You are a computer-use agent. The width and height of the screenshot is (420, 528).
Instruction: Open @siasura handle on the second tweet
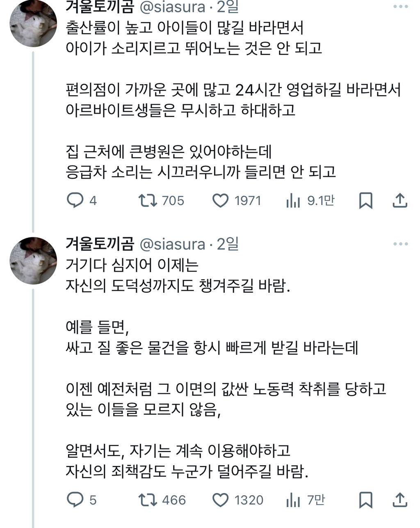click(x=172, y=244)
